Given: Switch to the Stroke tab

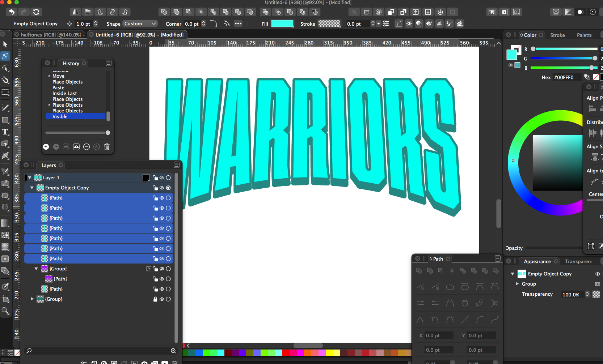Looking at the screenshot, I should pos(557,35).
